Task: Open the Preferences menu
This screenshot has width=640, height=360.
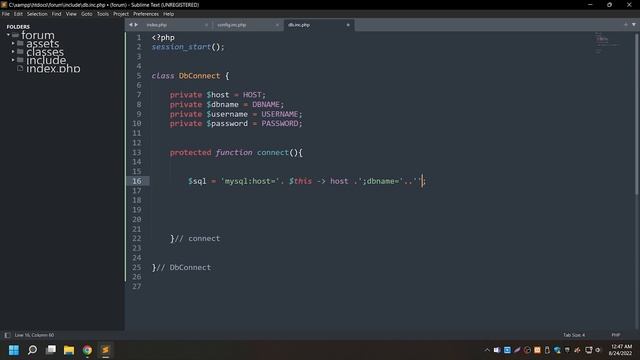Action: pos(146,14)
